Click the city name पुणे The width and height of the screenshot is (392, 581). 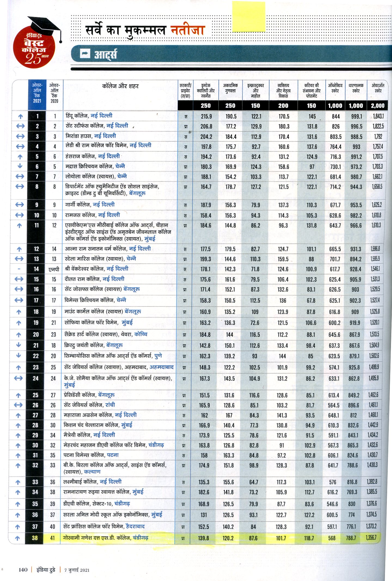[x=158, y=356]
